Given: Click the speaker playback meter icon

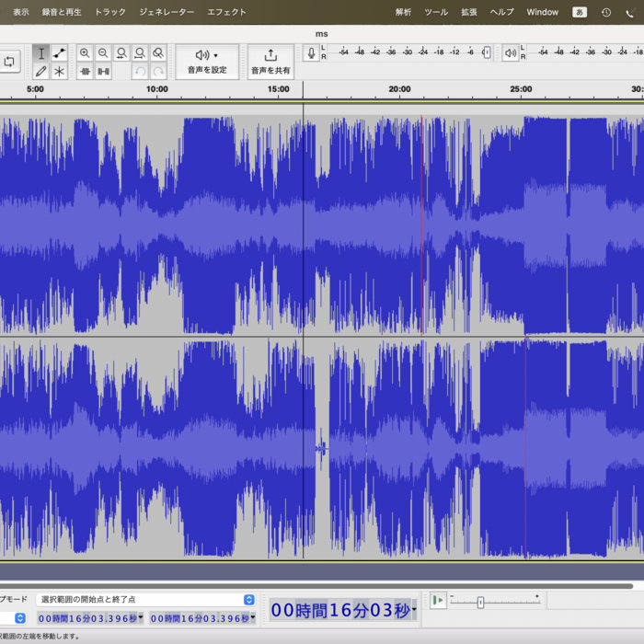Looking at the screenshot, I should [x=510, y=53].
